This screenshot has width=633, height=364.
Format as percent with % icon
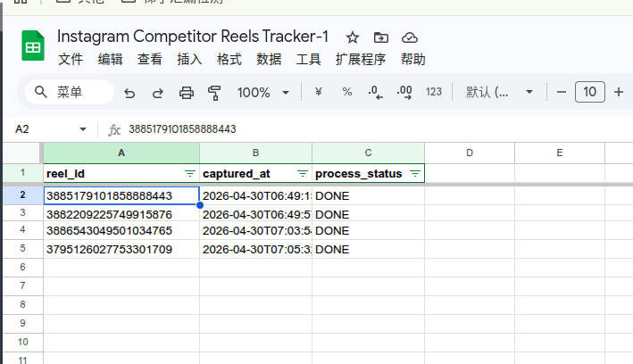coord(346,92)
